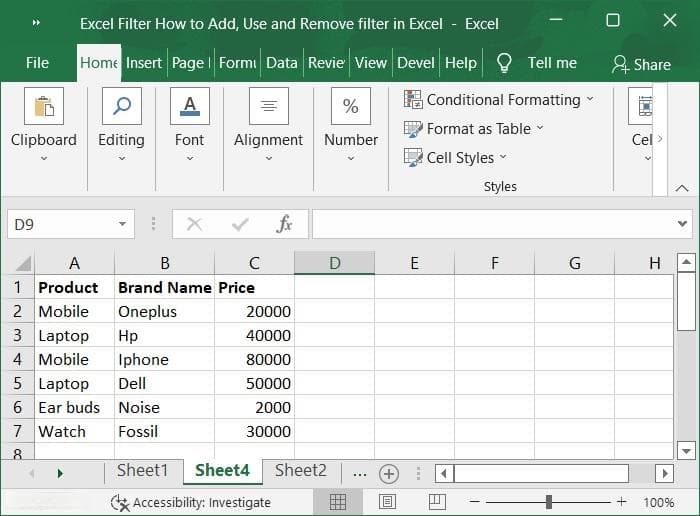Select the cell with price 80000
This screenshot has width=700, height=516.
254,359
